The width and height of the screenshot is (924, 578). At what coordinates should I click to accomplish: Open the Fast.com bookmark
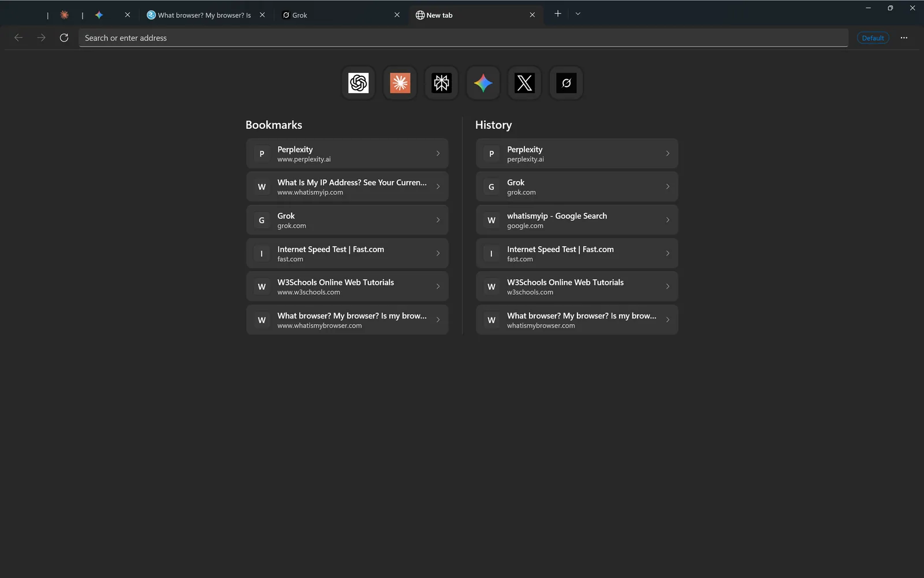[x=347, y=253]
